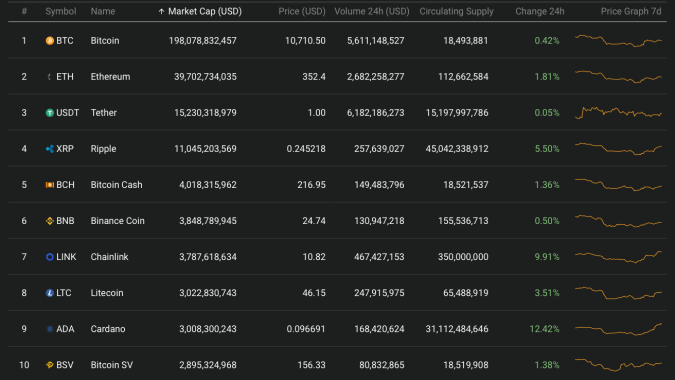Select Bitcoin SV volume 80,832,865
The height and width of the screenshot is (380, 675).
(382, 365)
